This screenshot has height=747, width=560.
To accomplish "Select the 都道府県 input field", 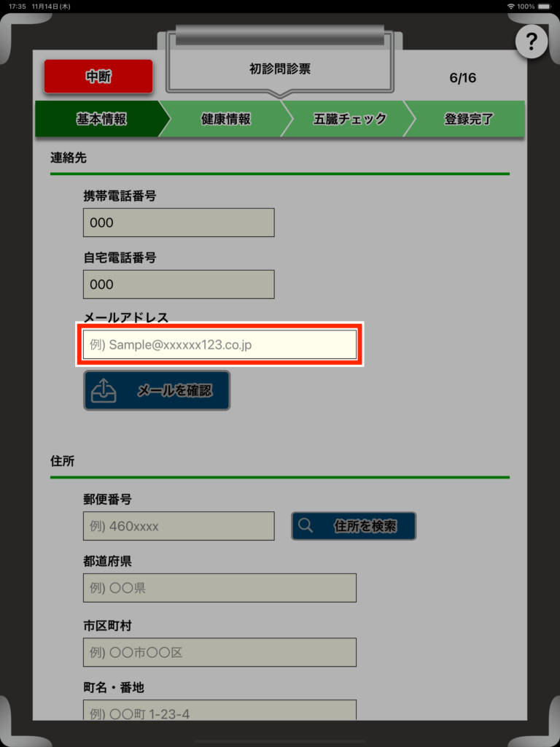I will pyautogui.click(x=219, y=588).
